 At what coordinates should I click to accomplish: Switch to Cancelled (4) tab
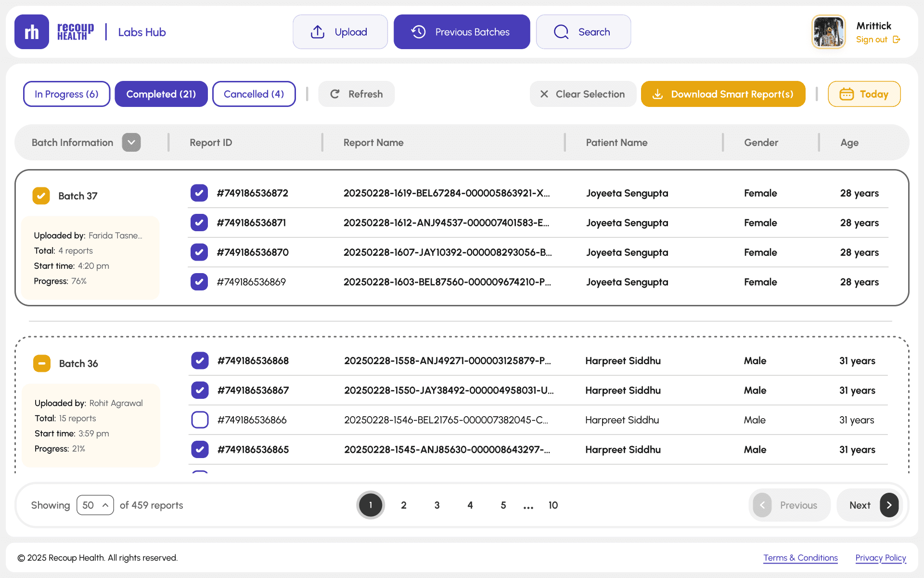(x=254, y=94)
